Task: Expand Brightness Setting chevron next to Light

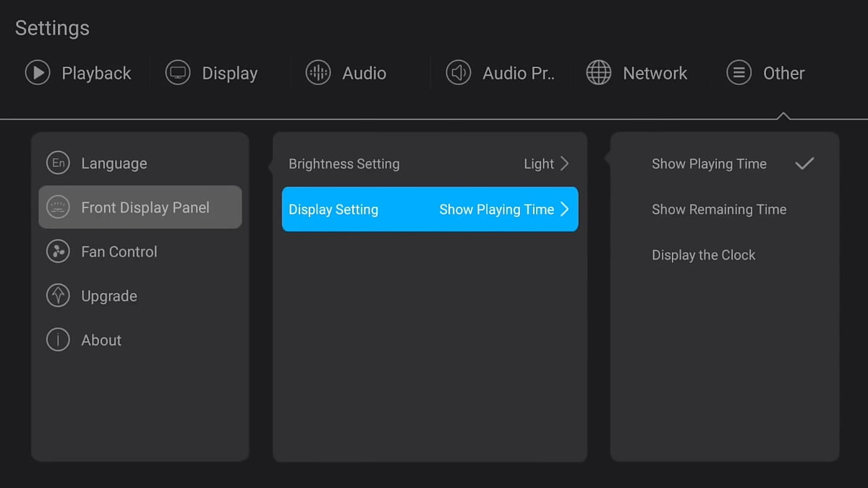Action: 565,164
